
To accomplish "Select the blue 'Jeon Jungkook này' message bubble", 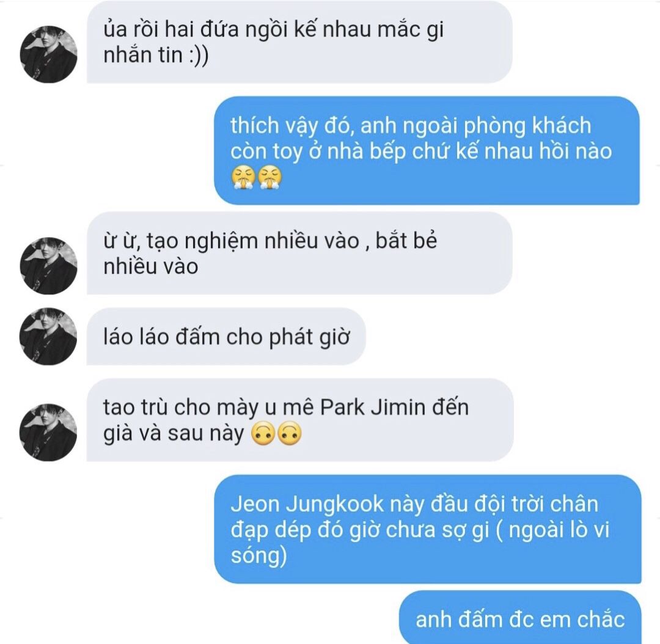I will pos(428,529).
